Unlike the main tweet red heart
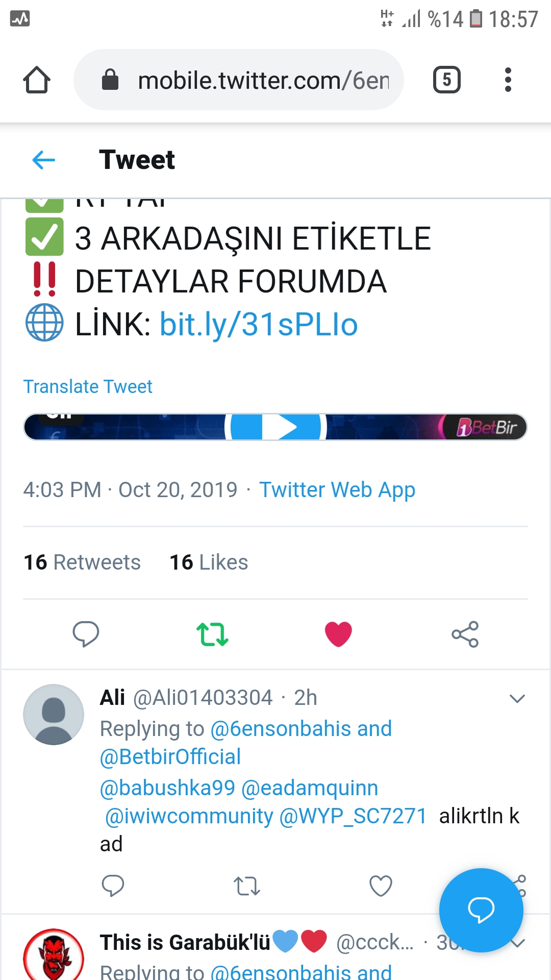 (338, 634)
